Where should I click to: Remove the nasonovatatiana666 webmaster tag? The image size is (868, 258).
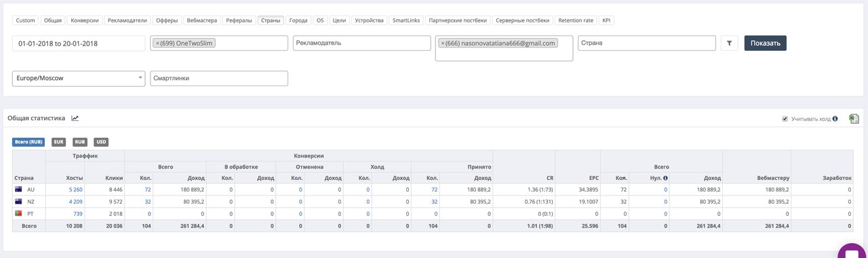[x=443, y=43]
